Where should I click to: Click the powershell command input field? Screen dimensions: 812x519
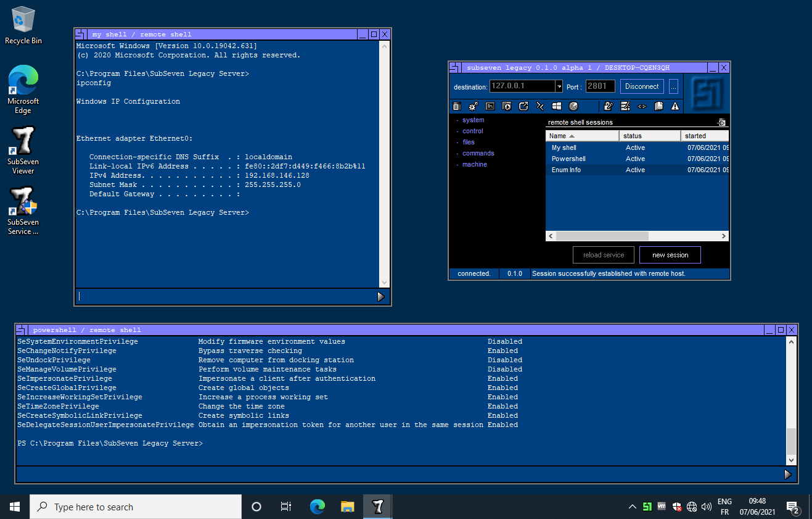pos(398,474)
